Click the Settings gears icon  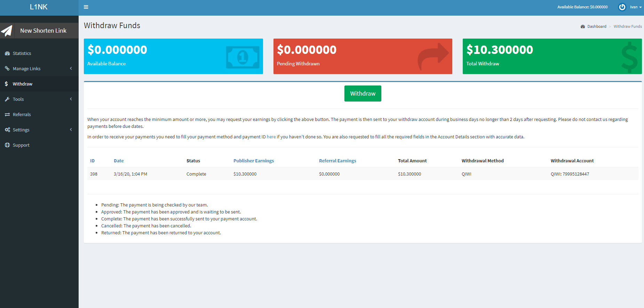click(7, 130)
